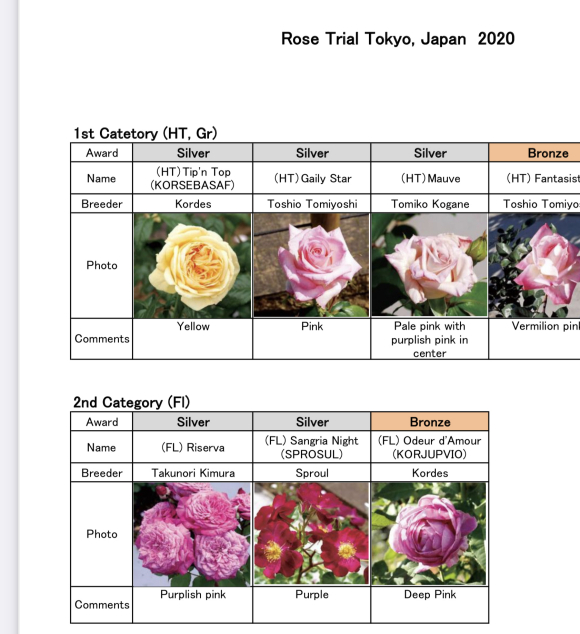Screen dimensions: 580x634
Task: Click the Sangria Night red rose photo
Action: 311,533
